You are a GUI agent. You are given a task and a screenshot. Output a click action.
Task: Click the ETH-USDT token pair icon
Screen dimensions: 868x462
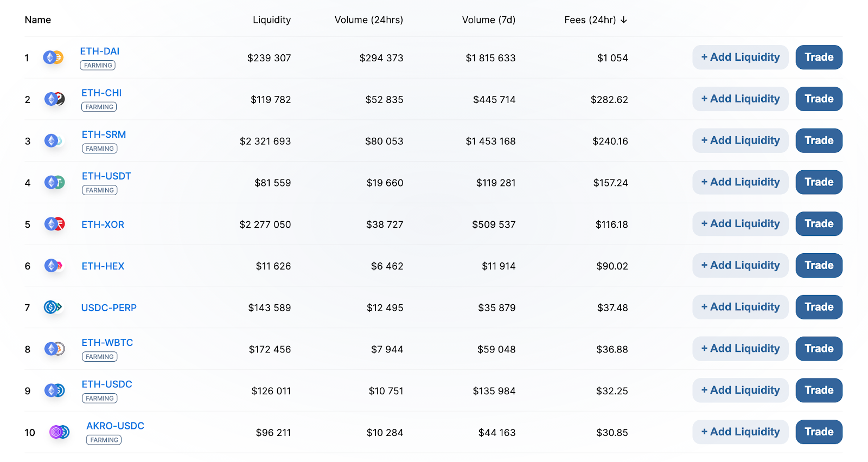click(54, 183)
